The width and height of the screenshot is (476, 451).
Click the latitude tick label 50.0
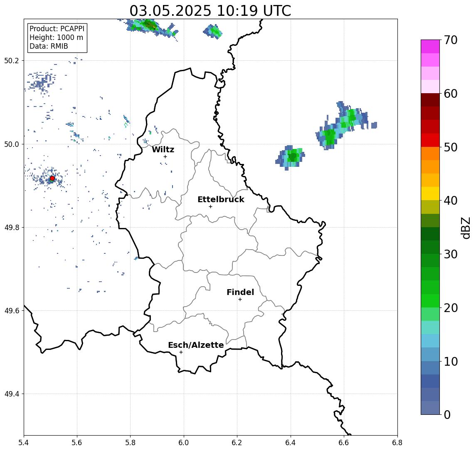click(x=12, y=144)
